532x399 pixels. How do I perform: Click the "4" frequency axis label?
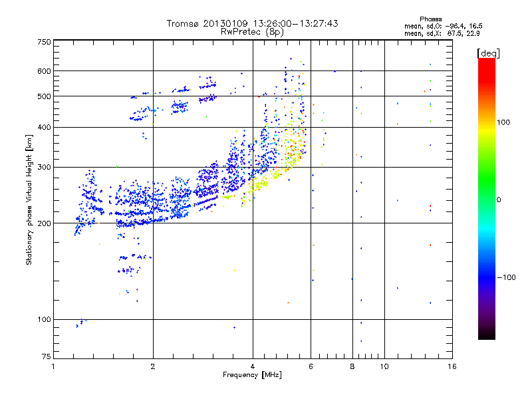[253, 366]
